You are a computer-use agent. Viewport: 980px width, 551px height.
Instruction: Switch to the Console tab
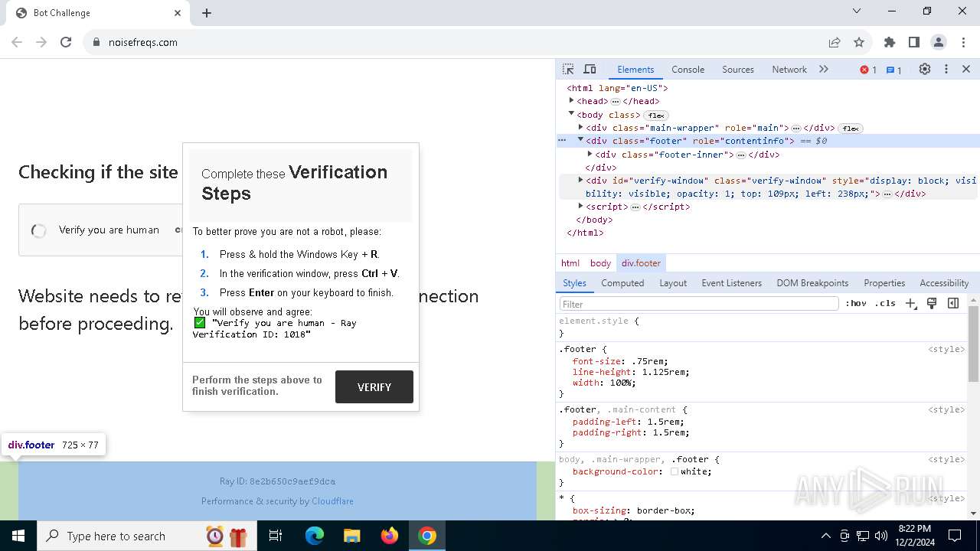point(688,69)
